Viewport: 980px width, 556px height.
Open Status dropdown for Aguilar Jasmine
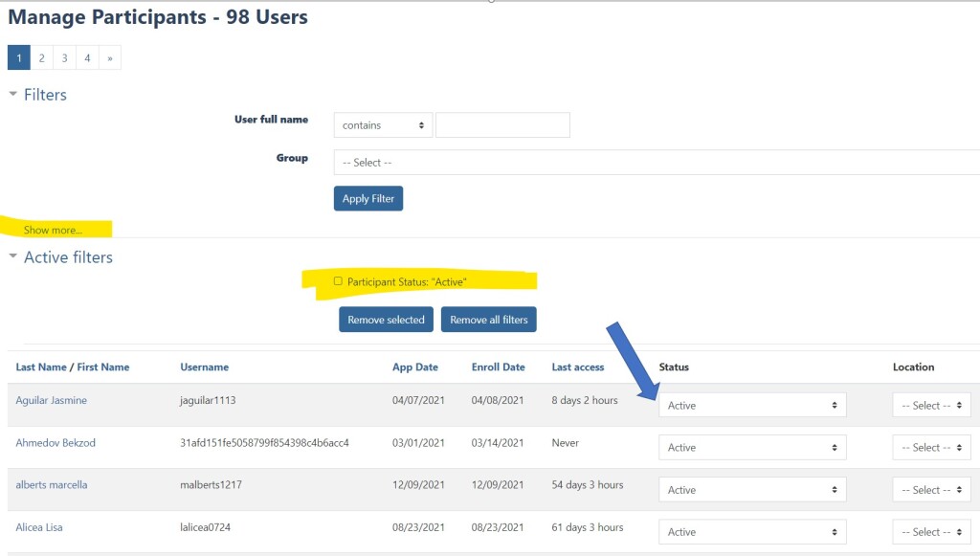coord(752,406)
